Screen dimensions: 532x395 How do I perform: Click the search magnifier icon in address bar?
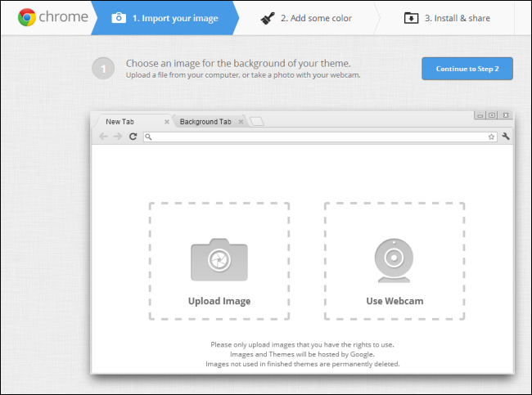coord(148,137)
